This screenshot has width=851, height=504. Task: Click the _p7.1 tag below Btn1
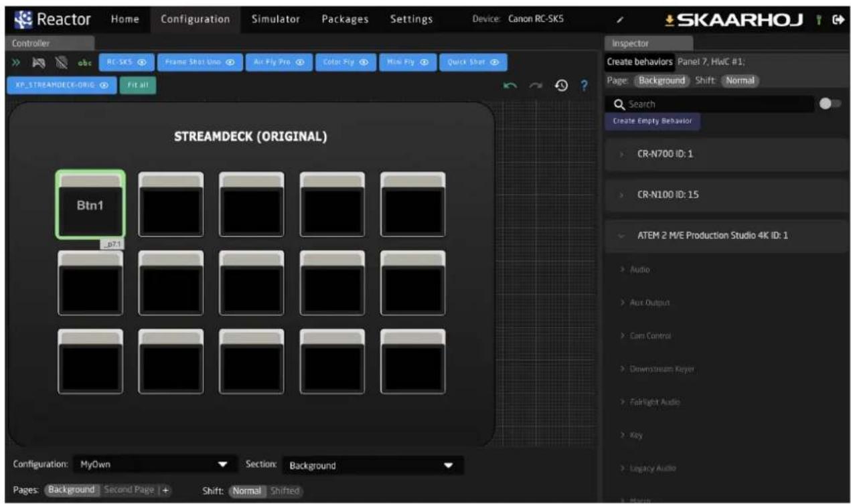point(112,246)
